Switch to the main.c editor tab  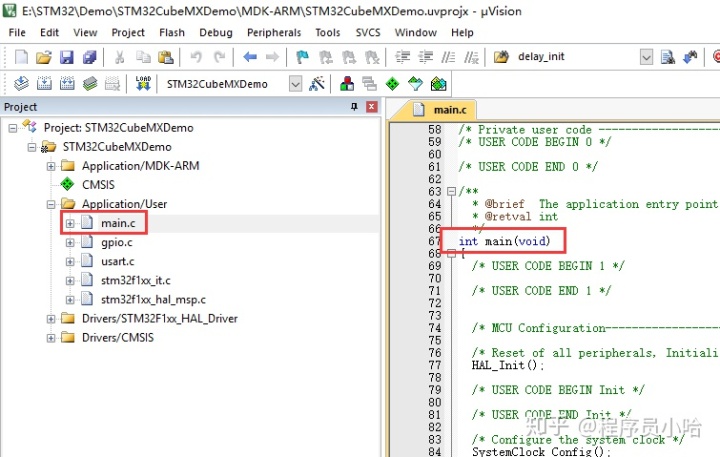[x=439, y=110]
